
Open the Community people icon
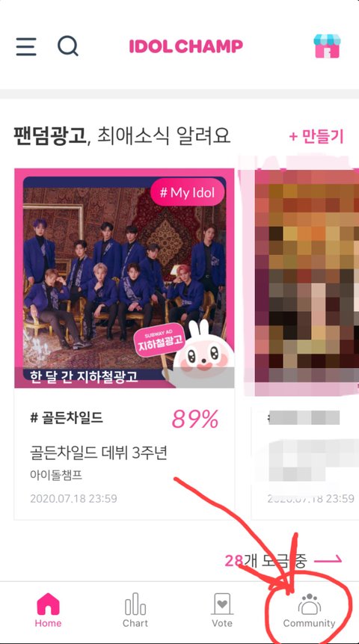[309, 604]
